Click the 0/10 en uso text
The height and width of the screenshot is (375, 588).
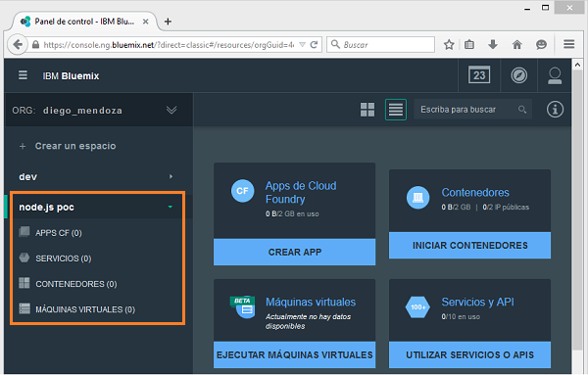pyautogui.click(x=461, y=316)
